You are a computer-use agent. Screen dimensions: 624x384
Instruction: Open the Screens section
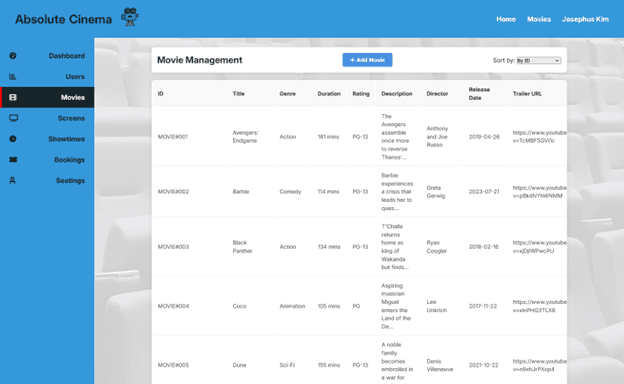(x=47, y=118)
